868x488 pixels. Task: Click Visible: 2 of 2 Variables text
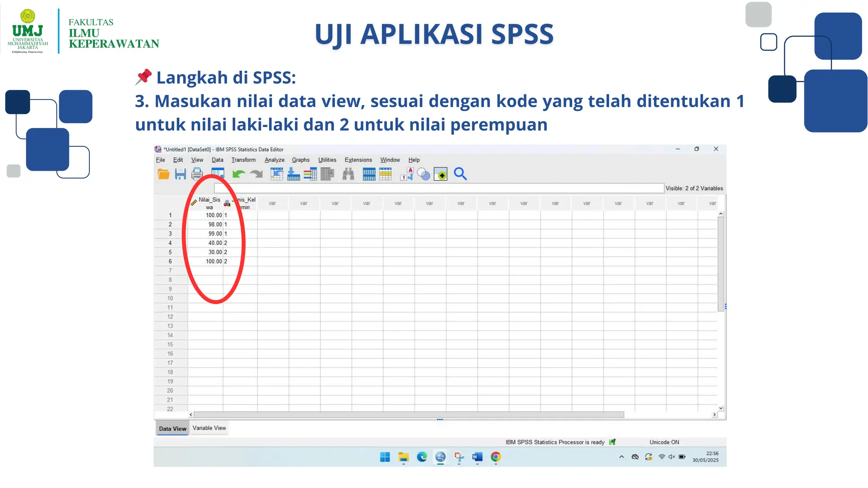(694, 188)
